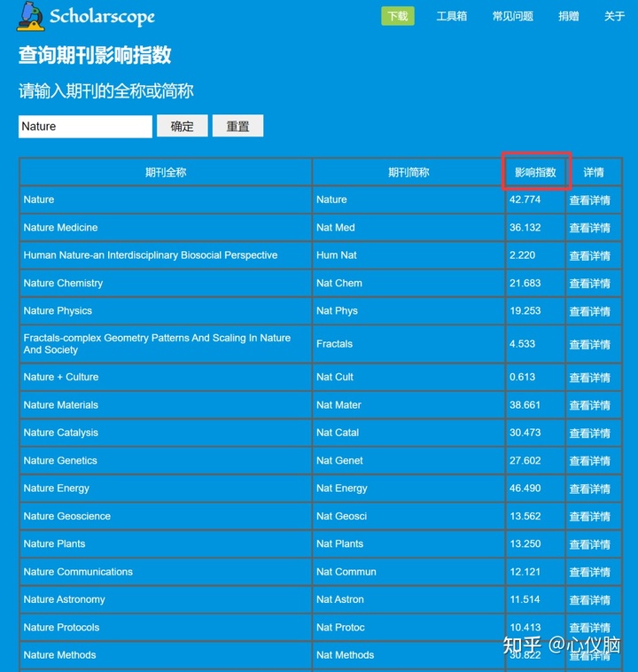Open 查看详情 for Nature Medicine

coord(590,228)
